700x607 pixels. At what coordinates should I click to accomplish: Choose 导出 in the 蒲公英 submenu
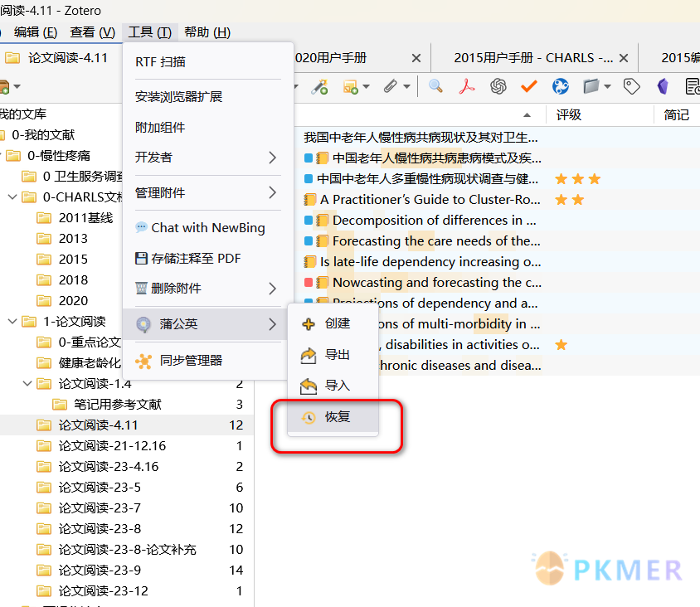click(x=333, y=355)
